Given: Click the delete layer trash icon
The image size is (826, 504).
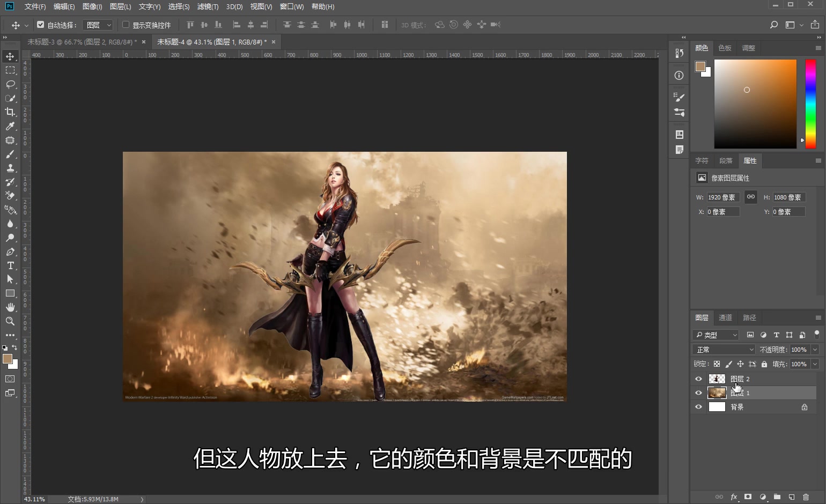Looking at the screenshot, I should [x=806, y=497].
